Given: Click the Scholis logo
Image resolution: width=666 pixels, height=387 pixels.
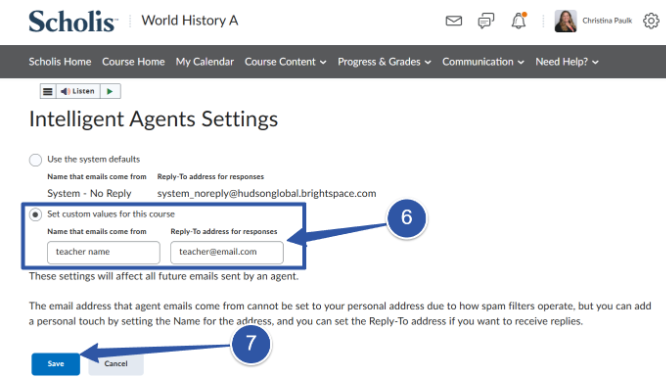Looking at the screenshot, I should click(x=72, y=21).
